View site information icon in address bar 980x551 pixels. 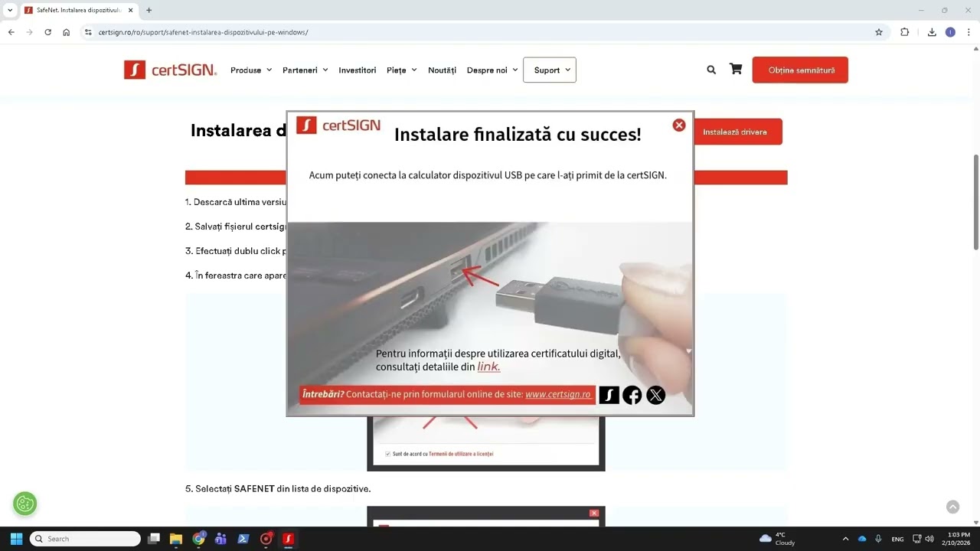pos(88,32)
